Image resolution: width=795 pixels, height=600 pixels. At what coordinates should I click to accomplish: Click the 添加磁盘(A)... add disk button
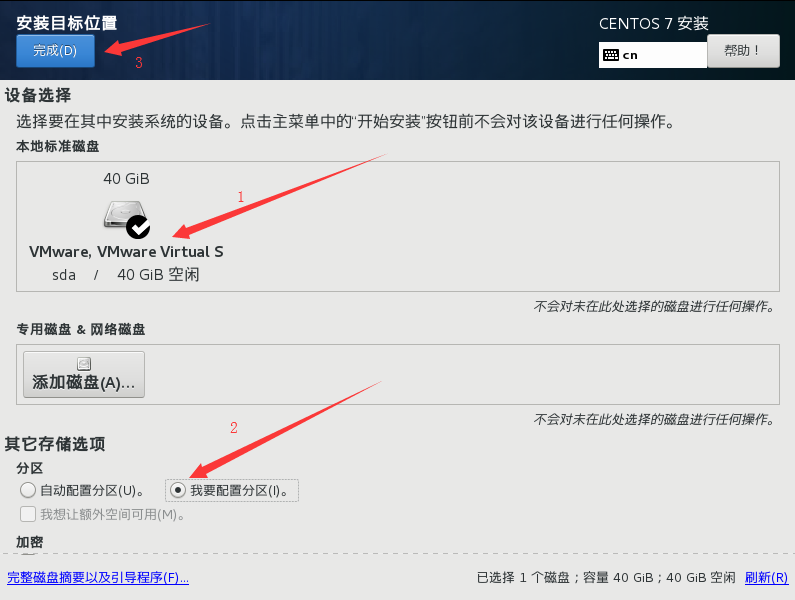click(84, 374)
